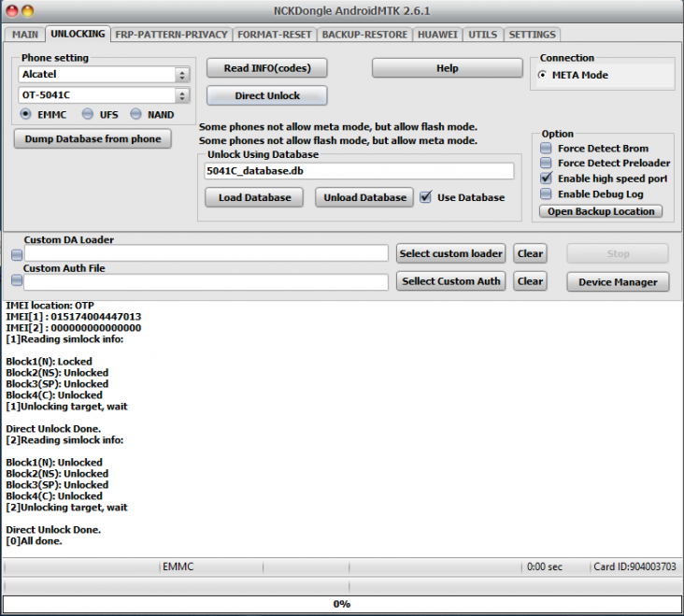This screenshot has width=684, height=616.
Task: Click the yellow minimize window button
Action: [28, 11]
